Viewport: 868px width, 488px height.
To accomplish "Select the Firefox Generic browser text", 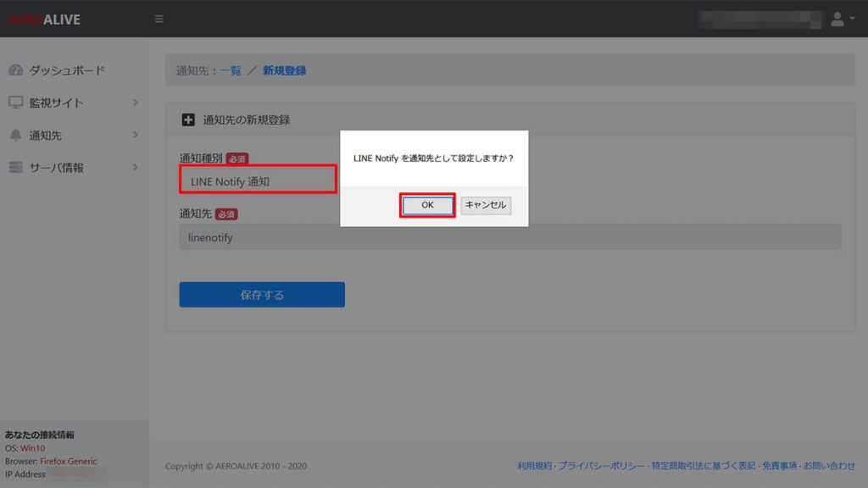I will pyautogui.click(x=68, y=462).
